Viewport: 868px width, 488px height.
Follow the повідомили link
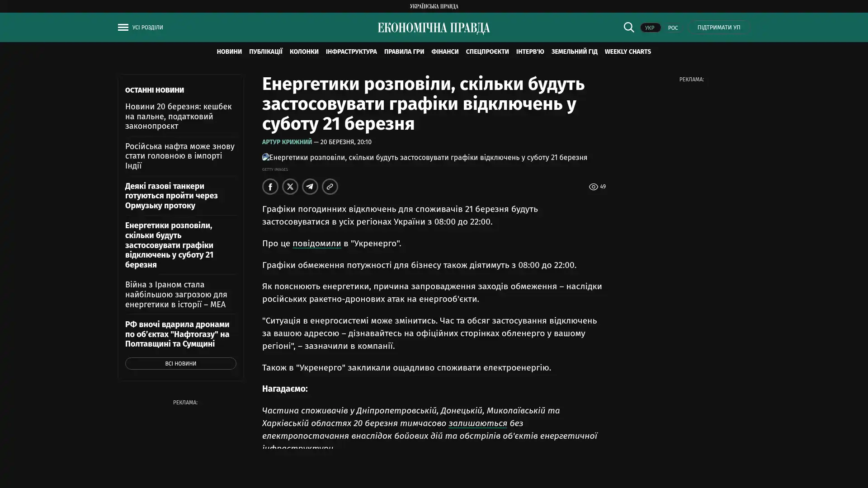click(316, 244)
